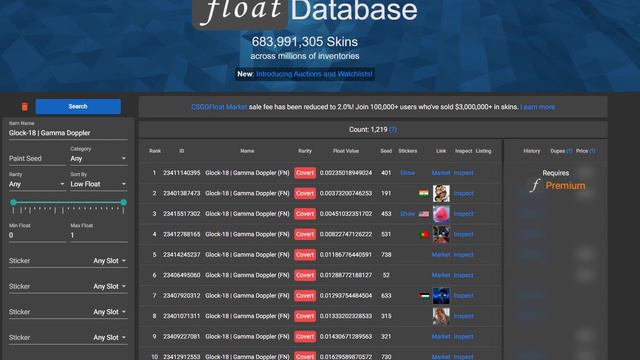Click the Count: 1,219 text

click(x=368, y=130)
